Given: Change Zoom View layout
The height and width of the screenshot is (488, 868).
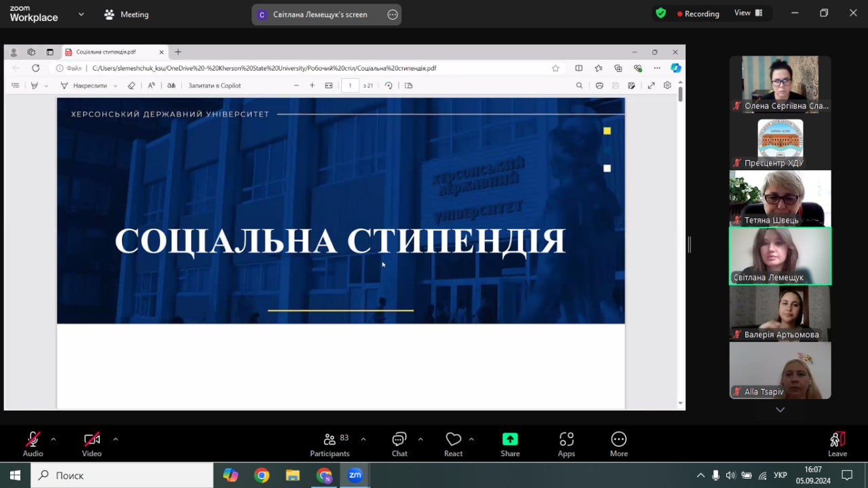Looking at the screenshot, I should (x=748, y=13).
